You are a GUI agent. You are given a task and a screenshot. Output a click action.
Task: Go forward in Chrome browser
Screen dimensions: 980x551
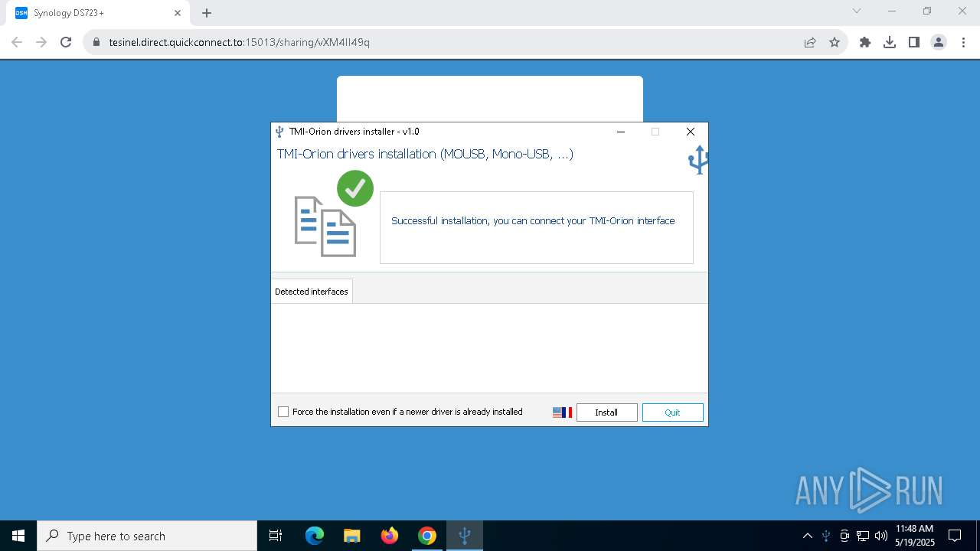(41, 42)
